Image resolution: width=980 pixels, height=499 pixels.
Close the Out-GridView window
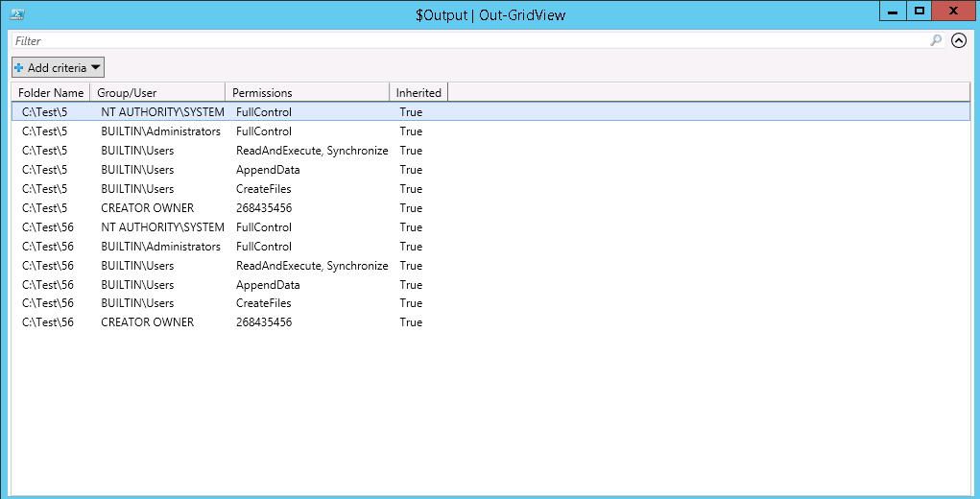tap(953, 12)
